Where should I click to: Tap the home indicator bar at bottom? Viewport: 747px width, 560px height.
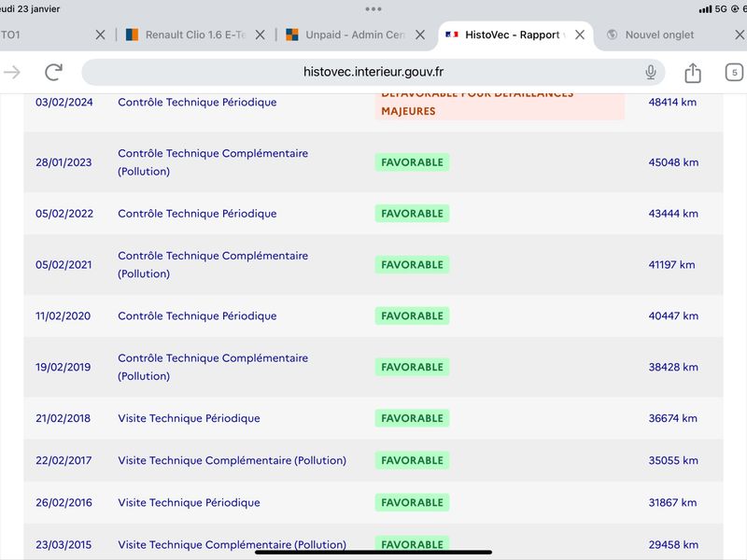[373, 553]
